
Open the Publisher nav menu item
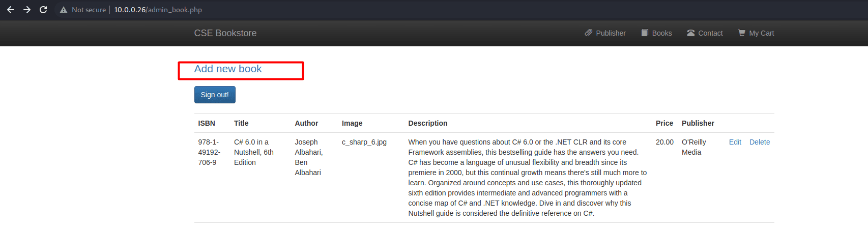(605, 33)
